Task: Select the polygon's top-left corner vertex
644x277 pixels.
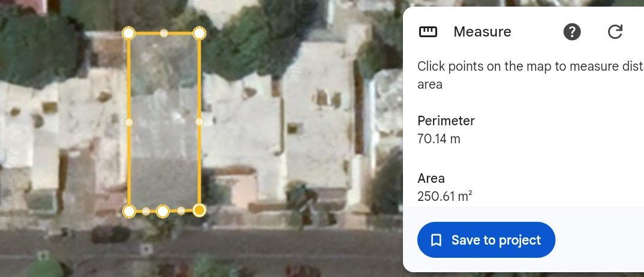Action: tap(128, 33)
